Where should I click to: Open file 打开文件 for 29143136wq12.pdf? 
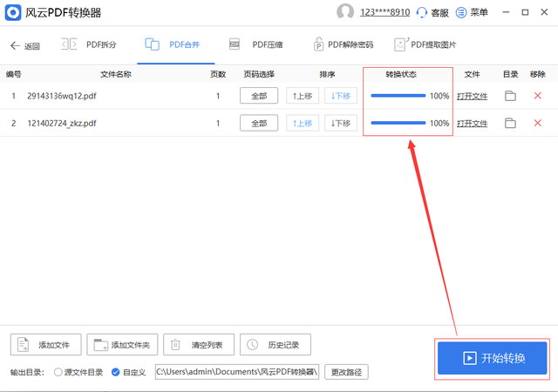tap(472, 96)
